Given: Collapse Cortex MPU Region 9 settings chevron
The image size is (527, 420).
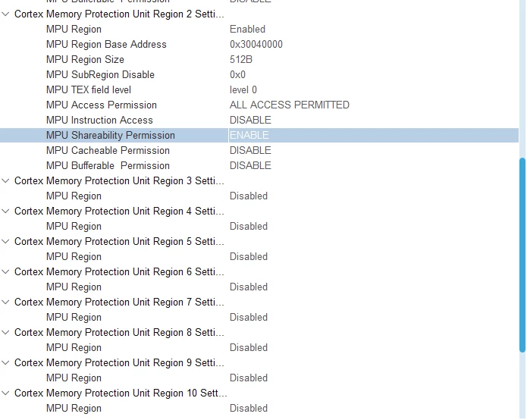Looking at the screenshot, I should [x=5, y=362].
